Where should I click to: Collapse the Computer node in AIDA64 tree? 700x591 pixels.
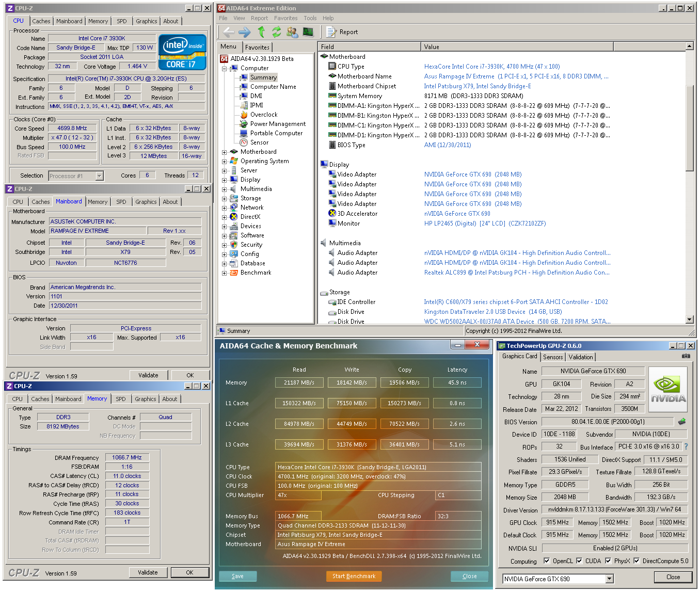pos(225,68)
